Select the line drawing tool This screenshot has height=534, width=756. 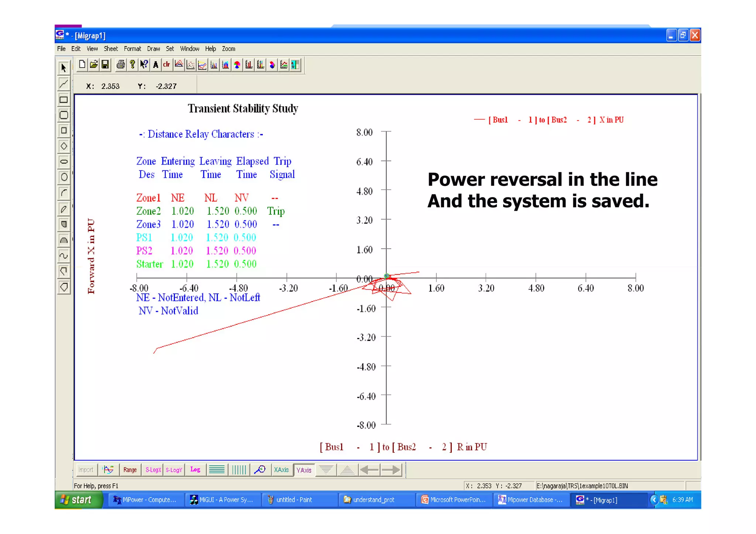pos(63,84)
